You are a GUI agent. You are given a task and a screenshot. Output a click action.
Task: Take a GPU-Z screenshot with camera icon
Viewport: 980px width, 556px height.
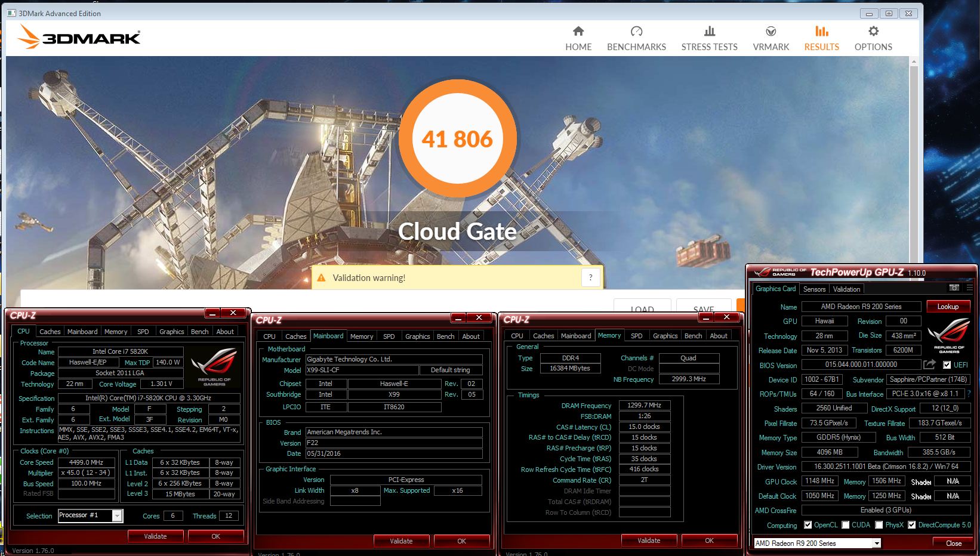(x=954, y=288)
